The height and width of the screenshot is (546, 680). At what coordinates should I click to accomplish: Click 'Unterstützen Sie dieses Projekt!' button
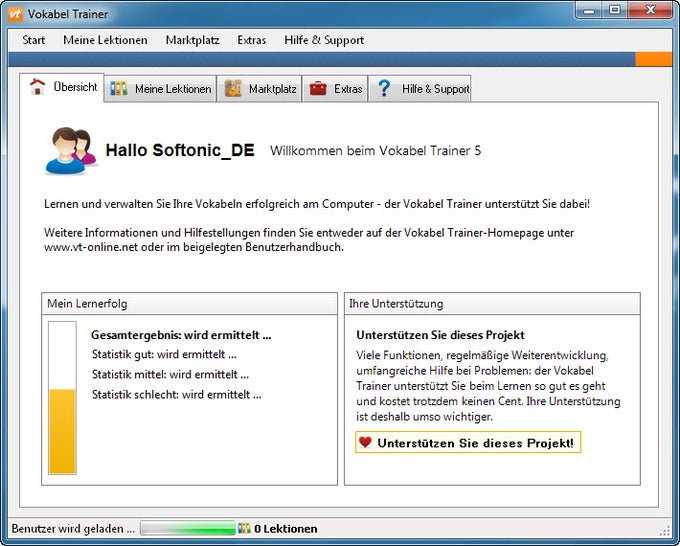[x=468, y=442]
